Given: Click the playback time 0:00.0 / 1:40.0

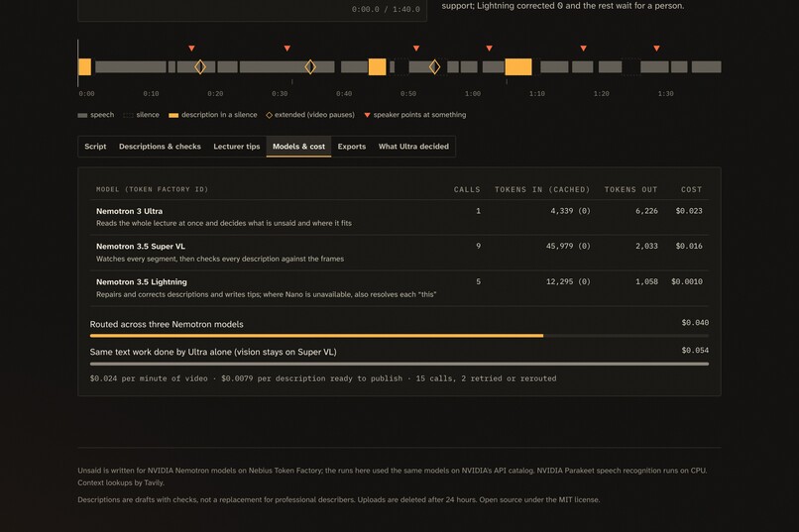Looking at the screenshot, I should click(x=386, y=9).
